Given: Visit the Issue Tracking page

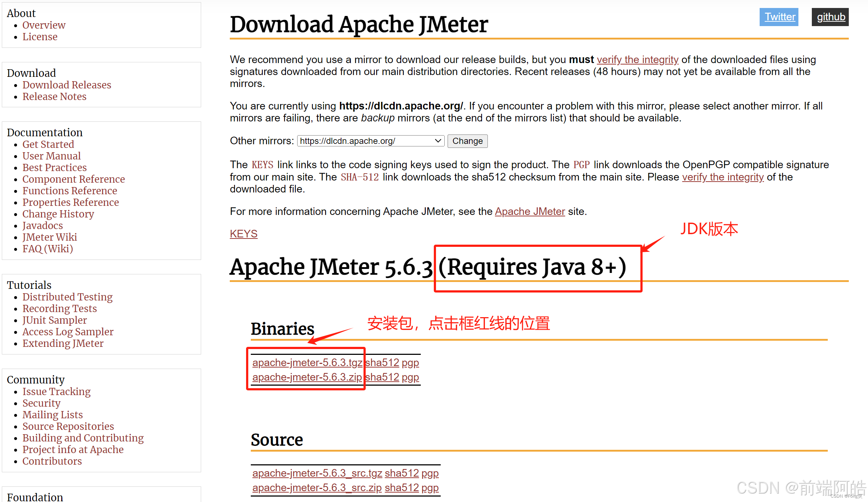Looking at the screenshot, I should [x=57, y=391].
